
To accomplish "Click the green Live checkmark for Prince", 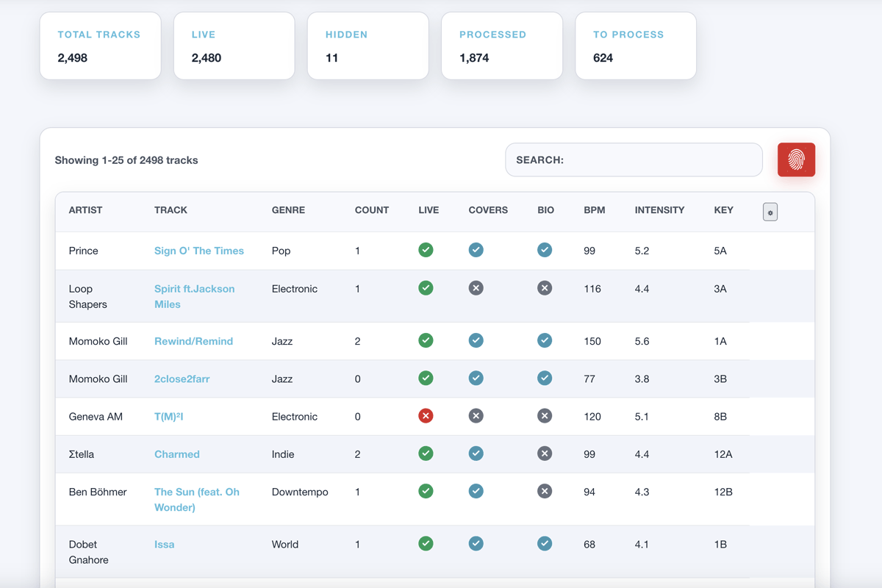I will point(426,250).
